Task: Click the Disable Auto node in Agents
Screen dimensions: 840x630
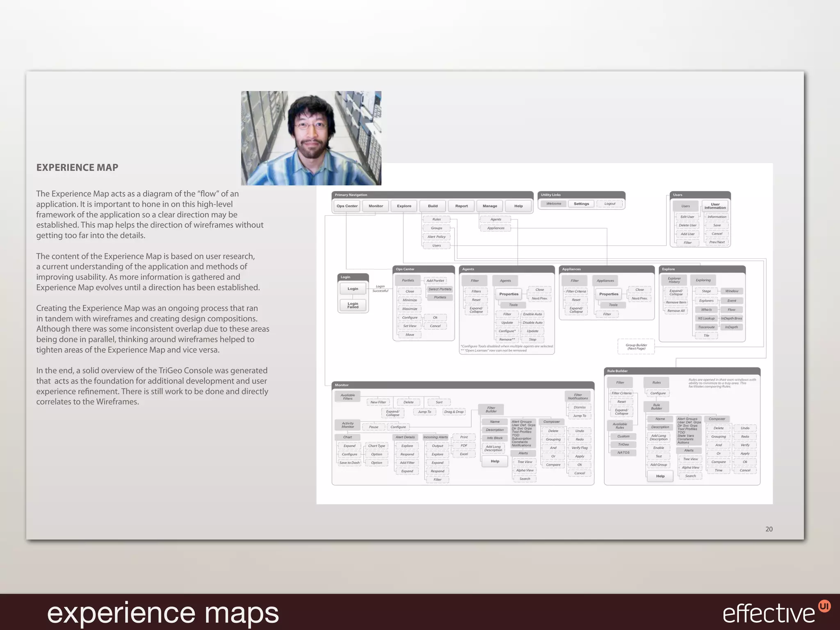Action: [x=532, y=323]
